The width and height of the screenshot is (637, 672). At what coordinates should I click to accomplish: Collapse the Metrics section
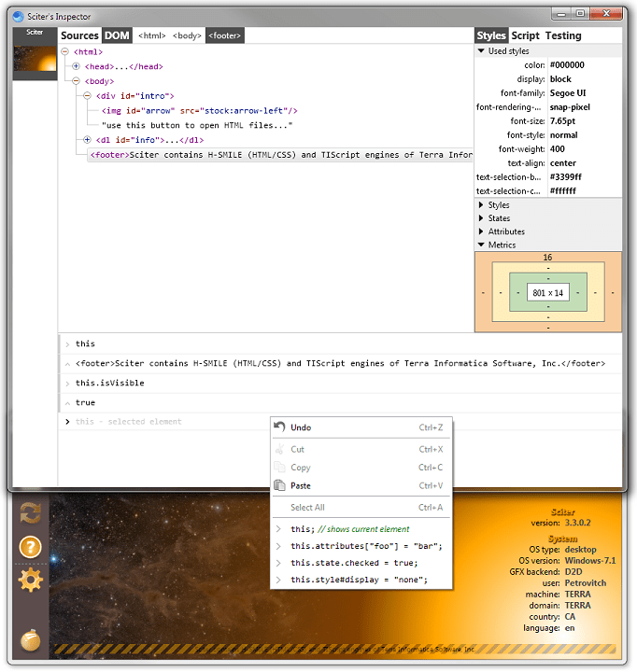coord(481,245)
